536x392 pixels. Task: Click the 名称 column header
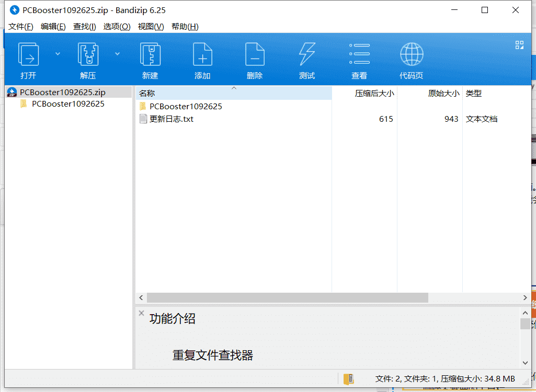click(x=234, y=93)
